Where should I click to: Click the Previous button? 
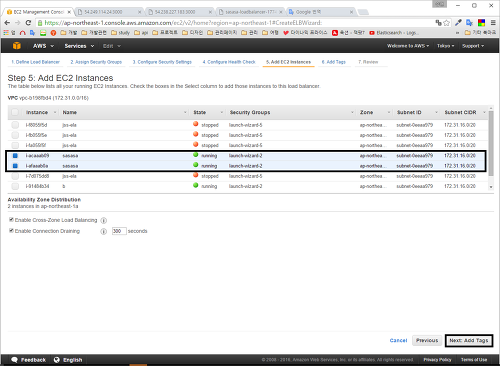point(427,340)
